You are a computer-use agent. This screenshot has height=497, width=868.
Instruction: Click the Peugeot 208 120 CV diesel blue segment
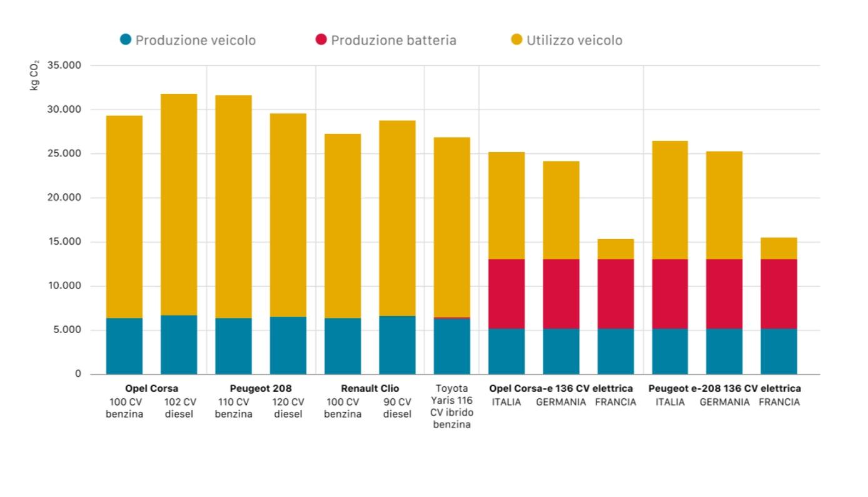288,346
